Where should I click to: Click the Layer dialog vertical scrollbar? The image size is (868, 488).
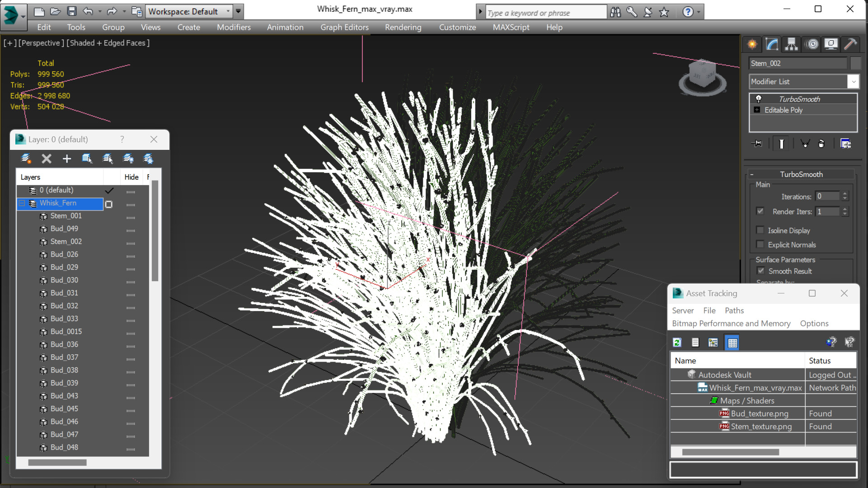click(x=155, y=231)
